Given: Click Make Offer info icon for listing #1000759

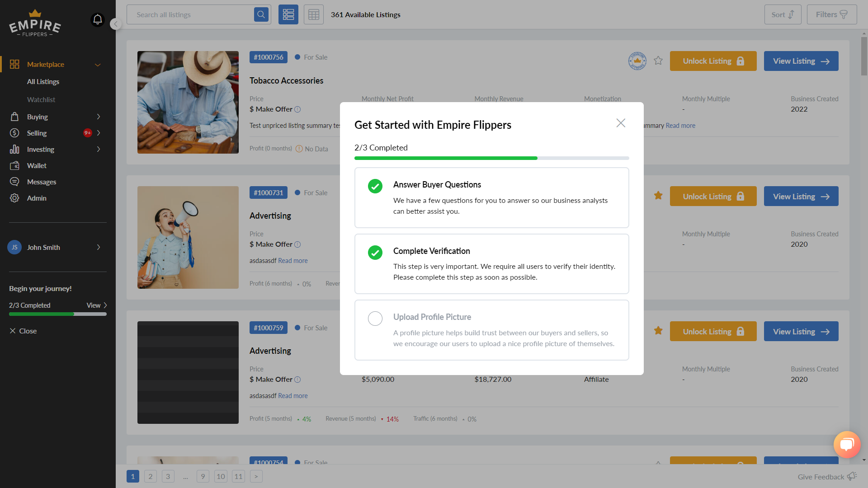Looking at the screenshot, I should [297, 380].
